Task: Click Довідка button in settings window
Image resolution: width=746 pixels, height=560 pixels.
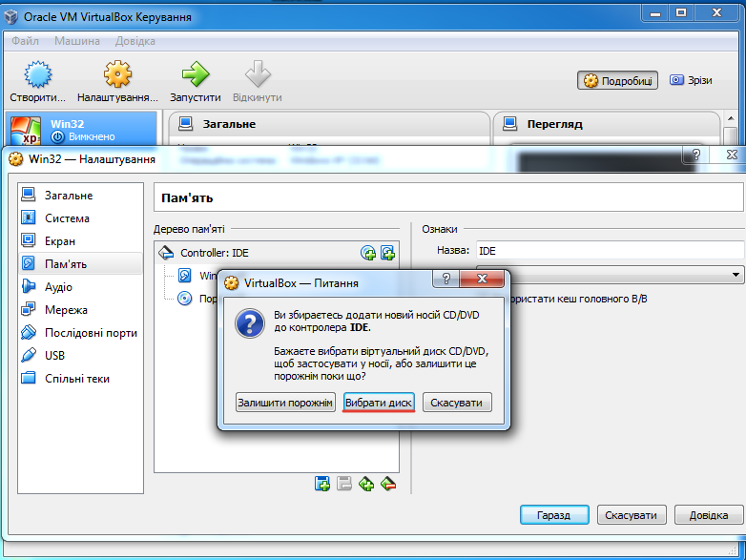Action: pos(709,515)
